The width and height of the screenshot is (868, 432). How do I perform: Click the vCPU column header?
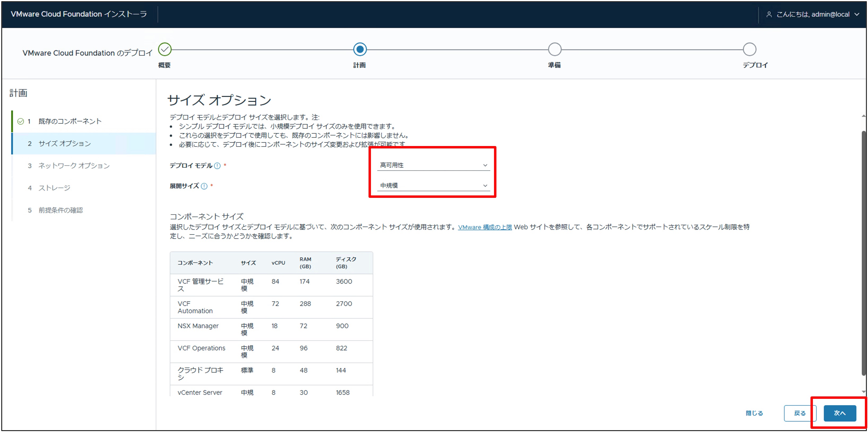click(x=278, y=263)
